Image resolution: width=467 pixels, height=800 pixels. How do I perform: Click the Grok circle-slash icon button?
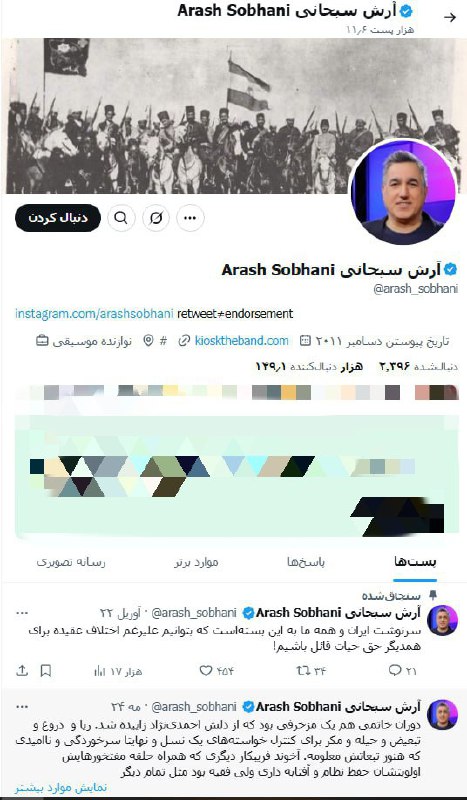point(156,218)
